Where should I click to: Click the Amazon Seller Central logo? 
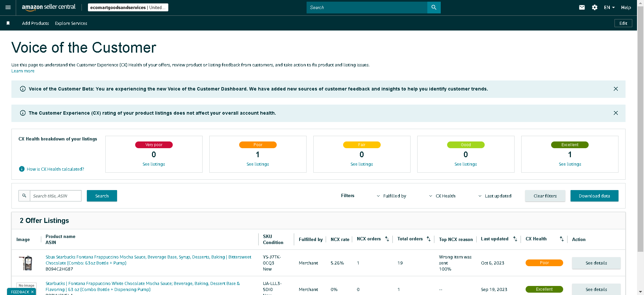coord(49,7)
